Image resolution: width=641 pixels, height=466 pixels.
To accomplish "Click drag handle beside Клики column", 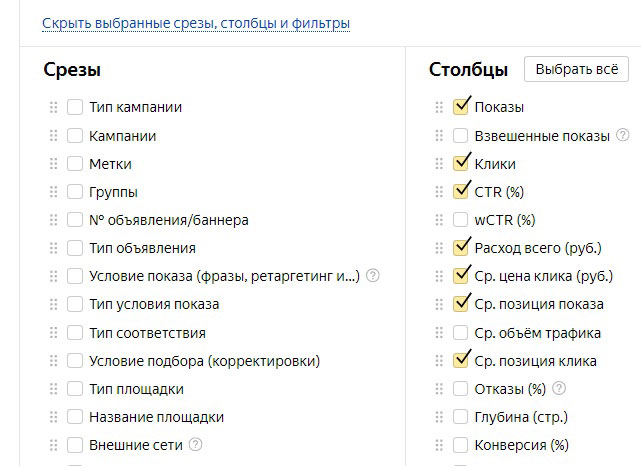I will pos(438,163).
